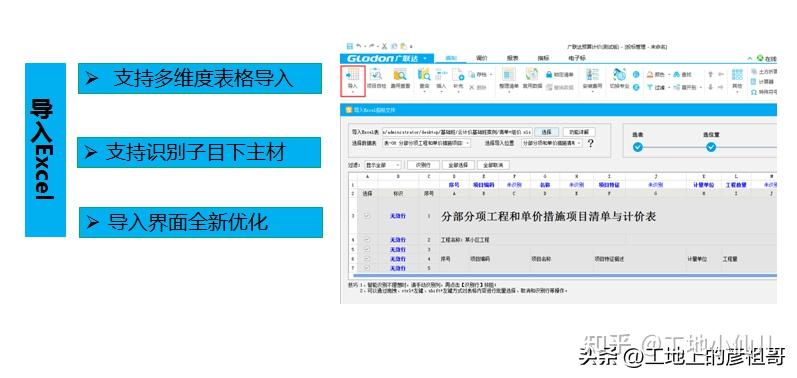This screenshot has height=378, width=797.
Task: Expand the 选择数据表 dropdown
Action: pyautogui.click(x=425, y=143)
